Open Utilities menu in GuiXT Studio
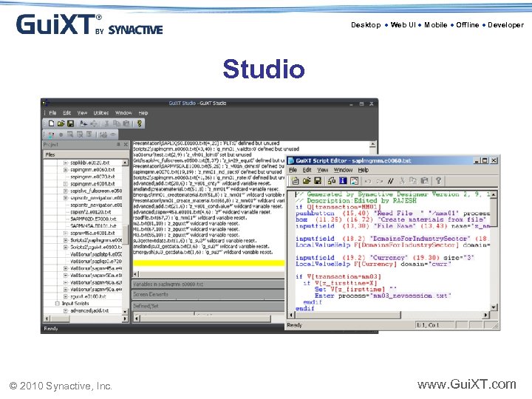The width and height of the screenshot is (532, 399). pos(101,113)
